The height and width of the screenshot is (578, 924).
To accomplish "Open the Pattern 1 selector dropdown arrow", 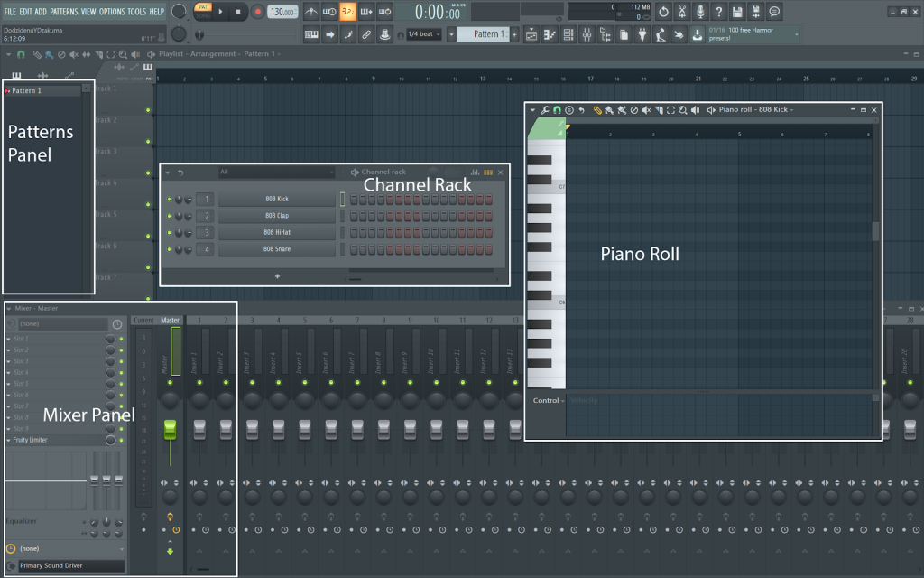I will [x=451, y=35].
